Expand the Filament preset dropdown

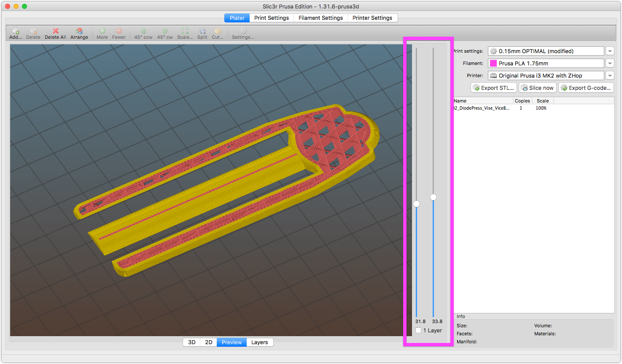(610, 63)
